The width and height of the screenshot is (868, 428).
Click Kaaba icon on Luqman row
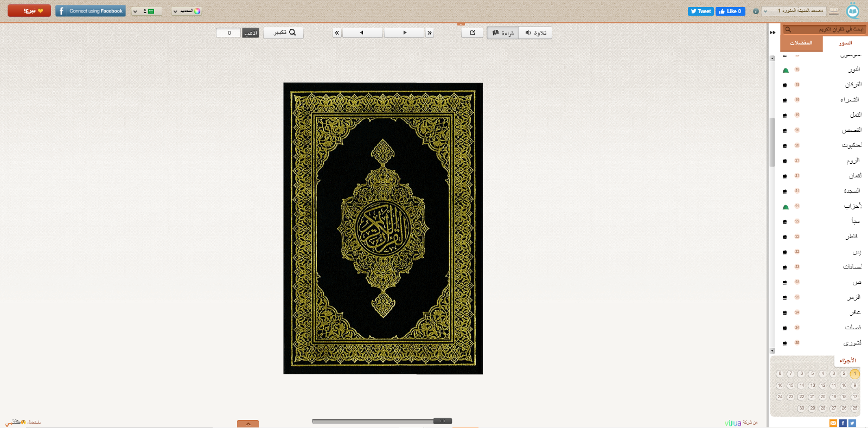coord(785,176)
